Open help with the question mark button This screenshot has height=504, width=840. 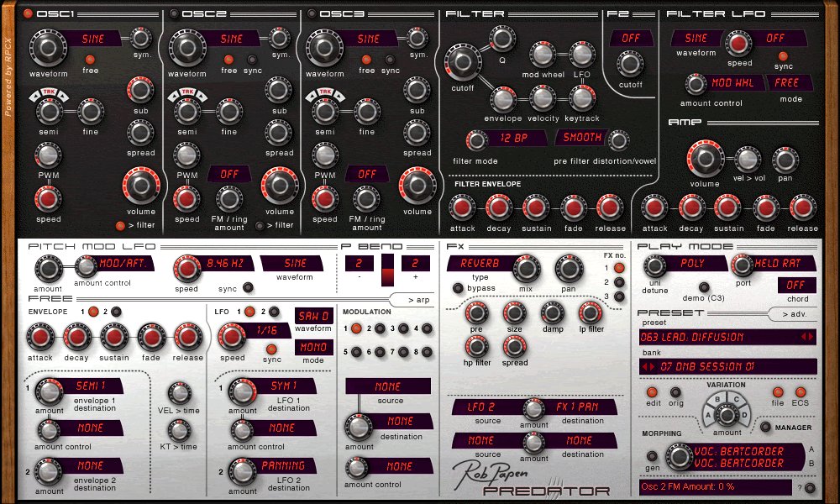pyautogui.click(x=810, y=487)
